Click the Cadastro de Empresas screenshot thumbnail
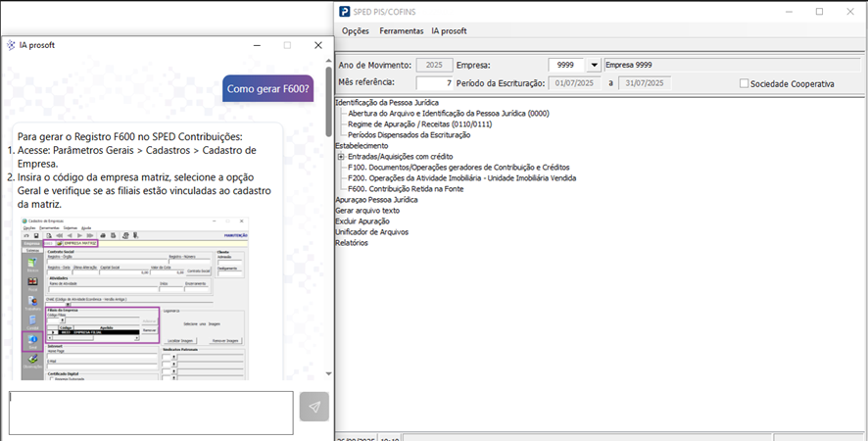This screenshot has width=868, height=441. tap(134, 298)
